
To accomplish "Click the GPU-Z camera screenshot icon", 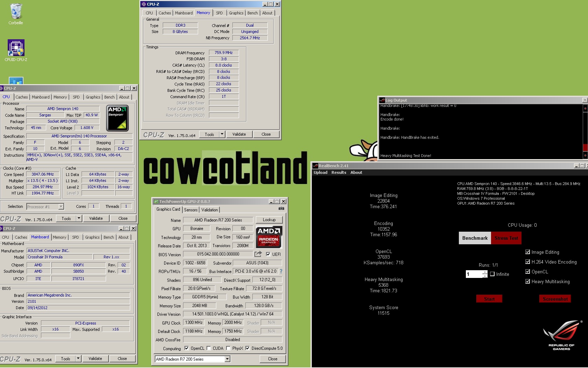I will click(281, 209).
